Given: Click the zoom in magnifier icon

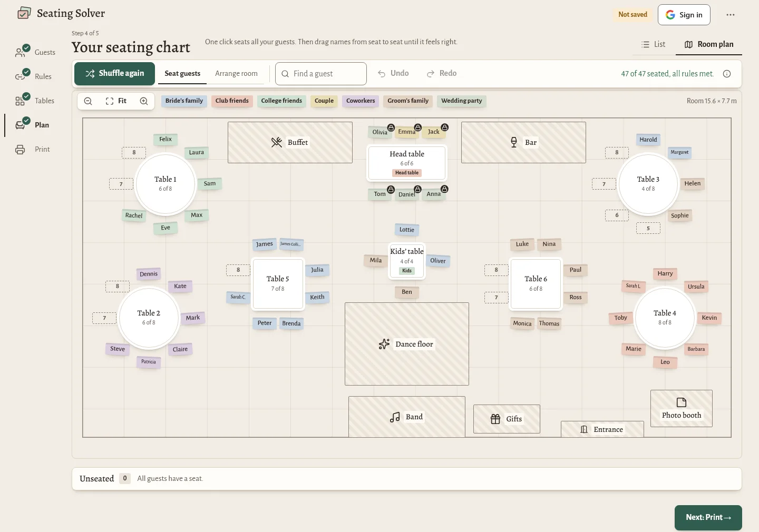Looking at the screenshot, I should coord(144,101).
